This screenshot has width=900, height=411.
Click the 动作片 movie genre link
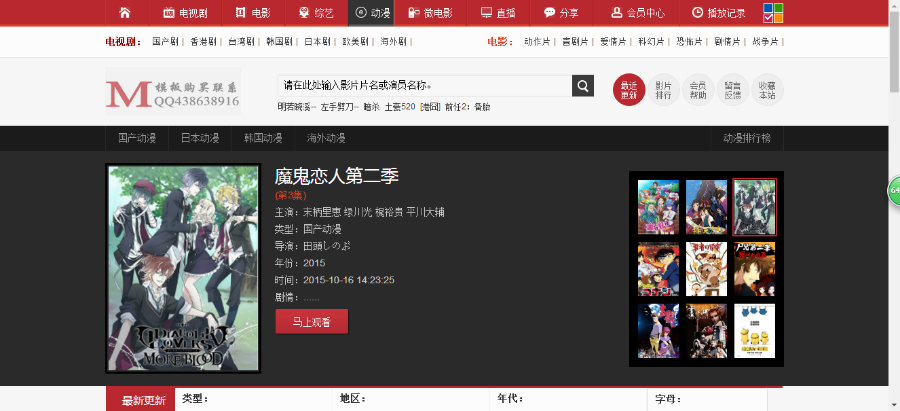[537, 42]
